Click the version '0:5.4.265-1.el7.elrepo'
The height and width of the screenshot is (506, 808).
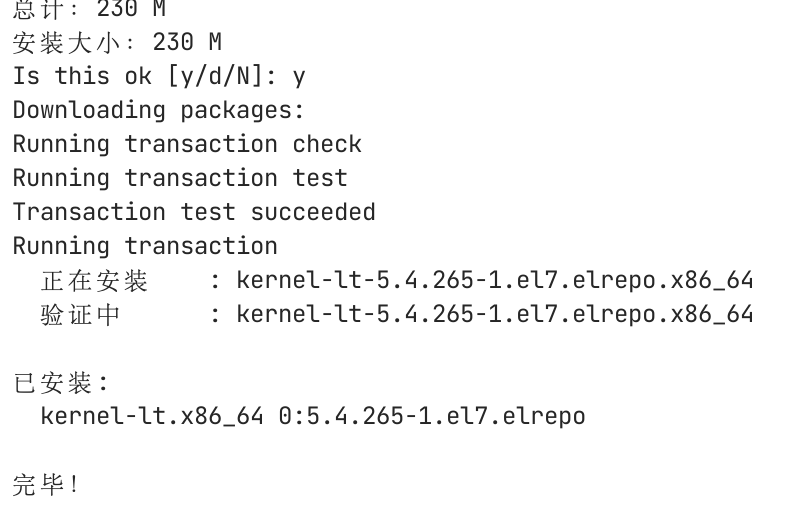coord(432,416)
